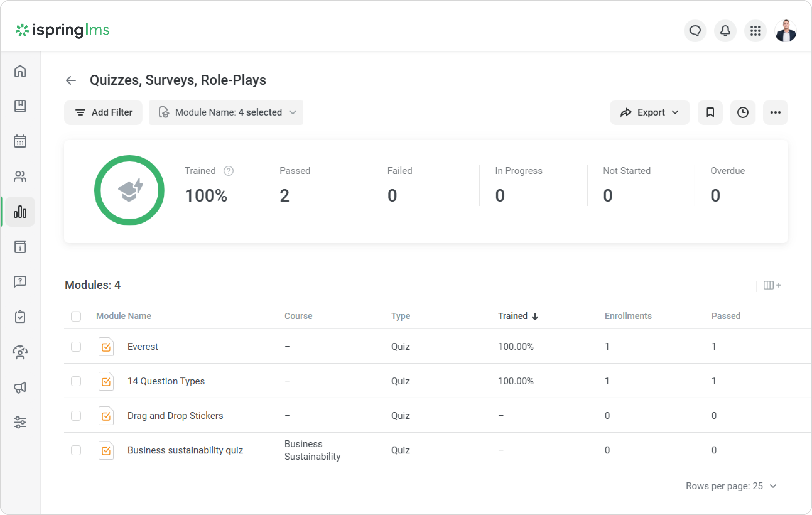Open the Export dropdown menu
812x515 pixels.
point(650,112)
